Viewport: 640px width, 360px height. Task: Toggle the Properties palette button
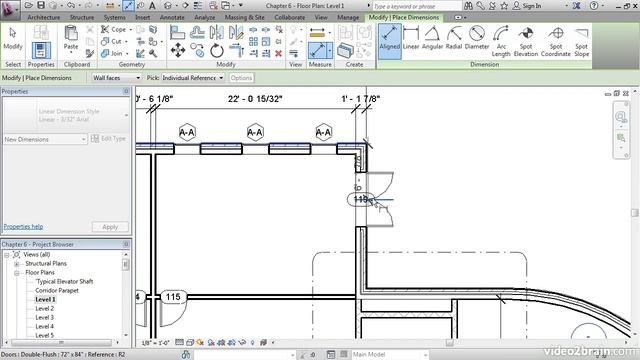pos(41,51)
